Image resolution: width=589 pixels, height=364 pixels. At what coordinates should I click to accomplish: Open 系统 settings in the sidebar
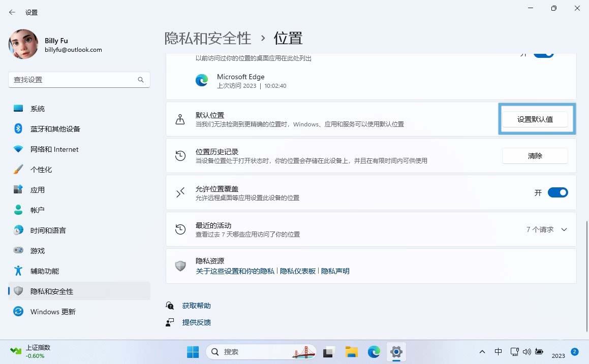click(38, 108)
